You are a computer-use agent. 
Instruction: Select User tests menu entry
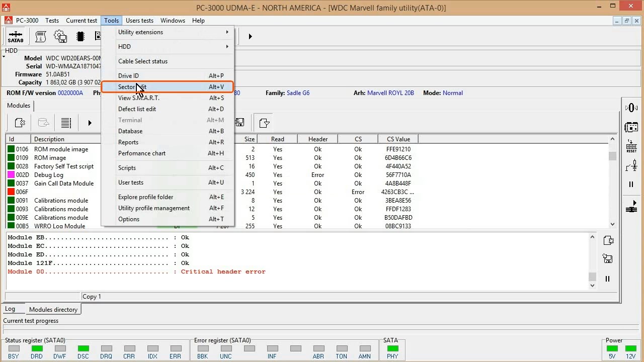pyautogui.click(x=168, y=183)
